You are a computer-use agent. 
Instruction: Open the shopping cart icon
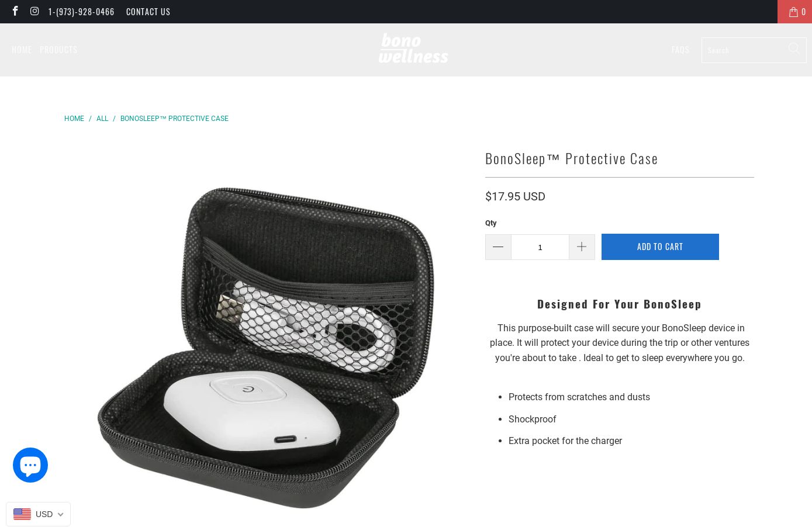click(x=794, y=12)
